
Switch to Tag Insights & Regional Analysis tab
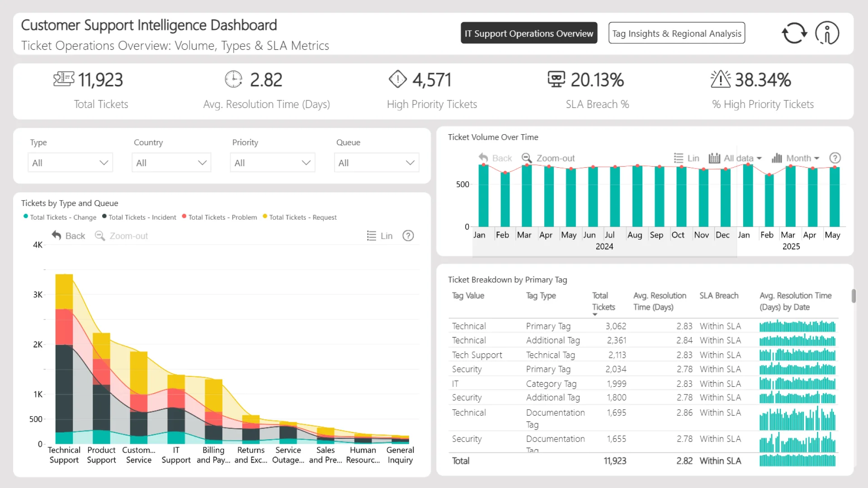677,33
